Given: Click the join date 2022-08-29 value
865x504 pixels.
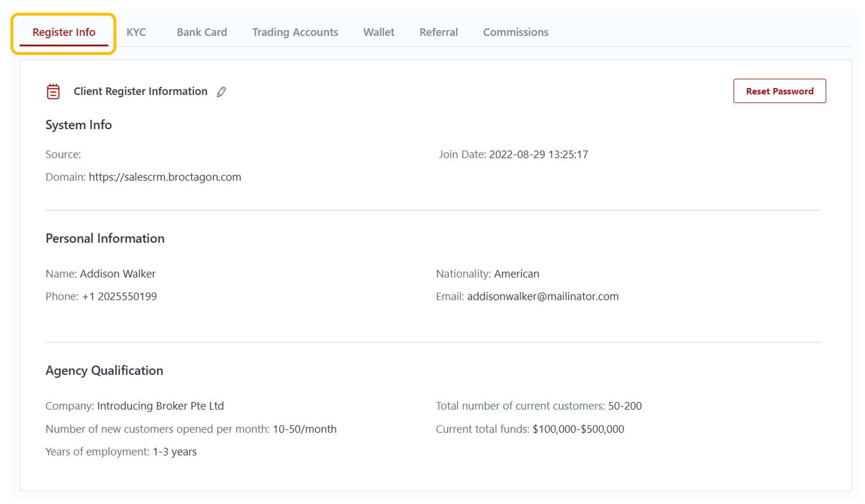Looking at the screenshot, I should point(538,154).
